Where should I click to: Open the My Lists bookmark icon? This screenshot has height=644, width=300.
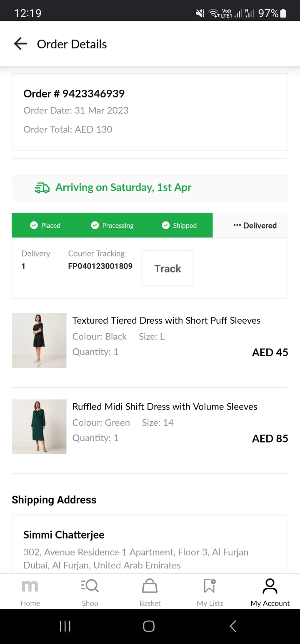tap(210, 586)
